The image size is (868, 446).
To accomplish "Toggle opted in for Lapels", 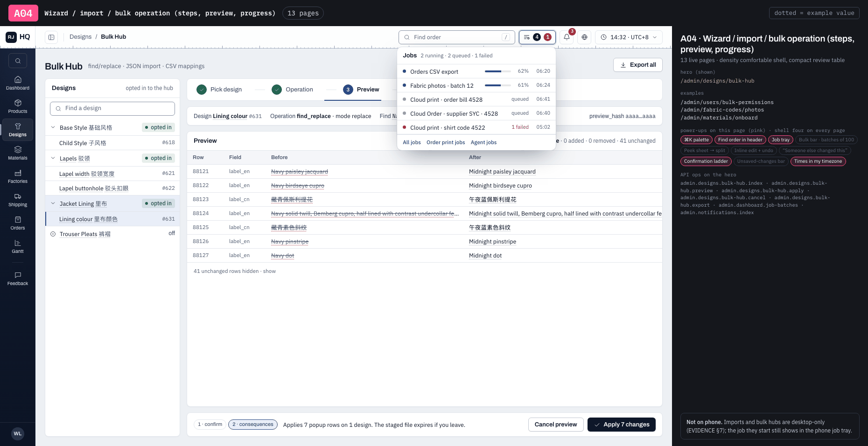I will pos(158,158).
